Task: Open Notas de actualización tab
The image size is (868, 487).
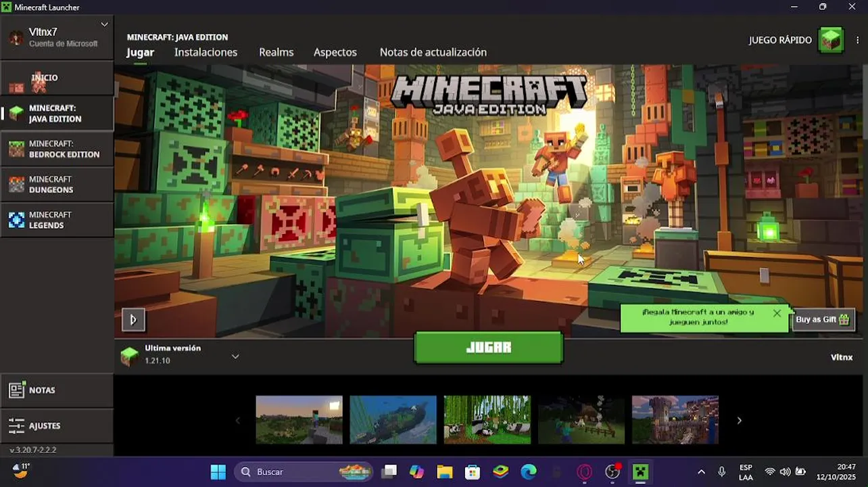Action: (433, 52)
